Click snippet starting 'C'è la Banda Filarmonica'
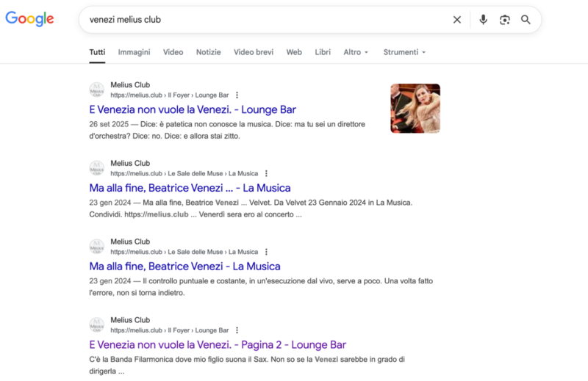This screenshot has height=381, width=588. tap(247, 366)
